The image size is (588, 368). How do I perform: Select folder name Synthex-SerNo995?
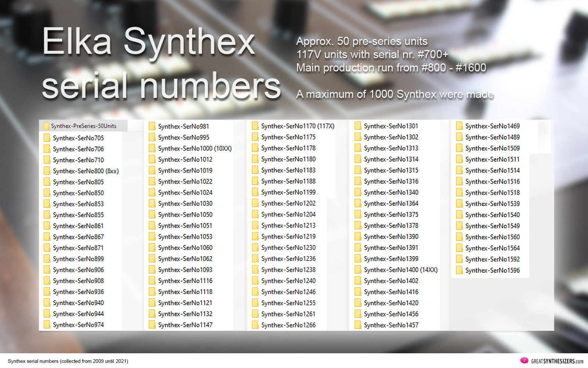pyautogui.click(x=184, y=138)
